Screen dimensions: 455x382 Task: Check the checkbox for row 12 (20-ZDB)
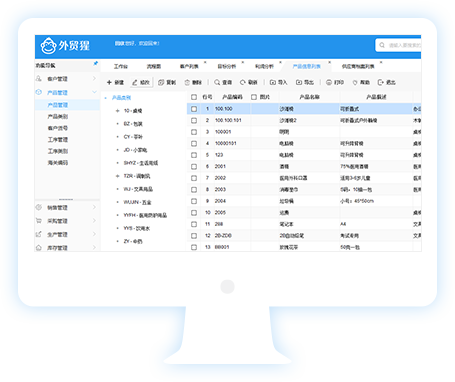tap(194, 236)
